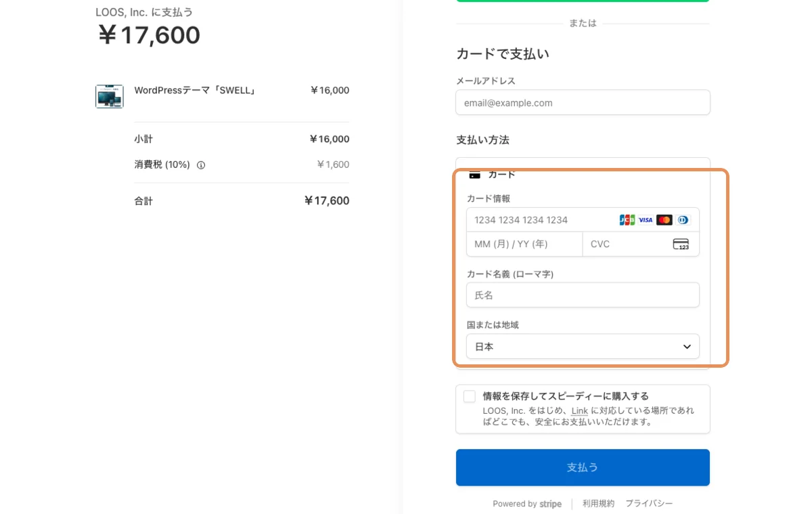Open the 利用規約 terms link
The width and height of the screenshot is (812, 514).
click(599, 504)
